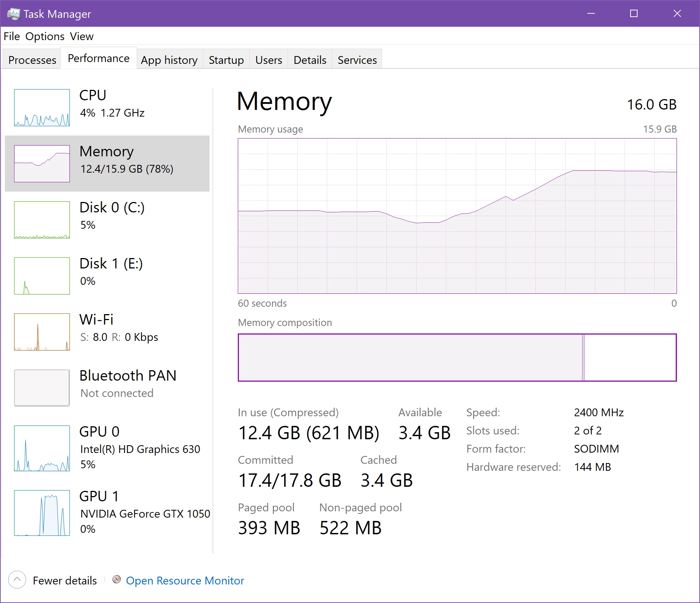Click the 144 MB hardware reserved value

[593, 467]
